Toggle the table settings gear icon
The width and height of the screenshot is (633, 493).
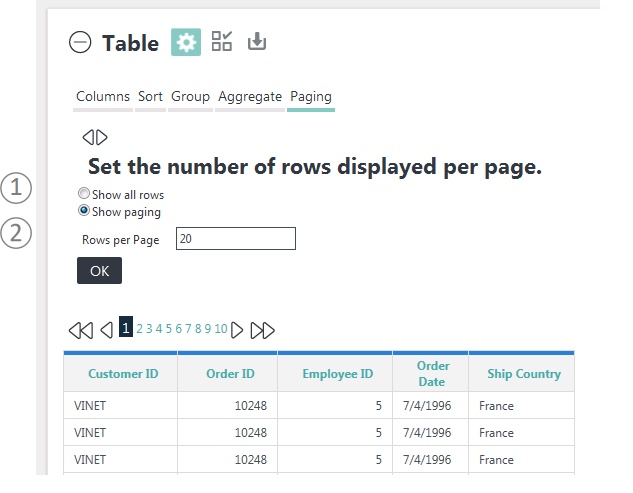(x=186, y=42)
